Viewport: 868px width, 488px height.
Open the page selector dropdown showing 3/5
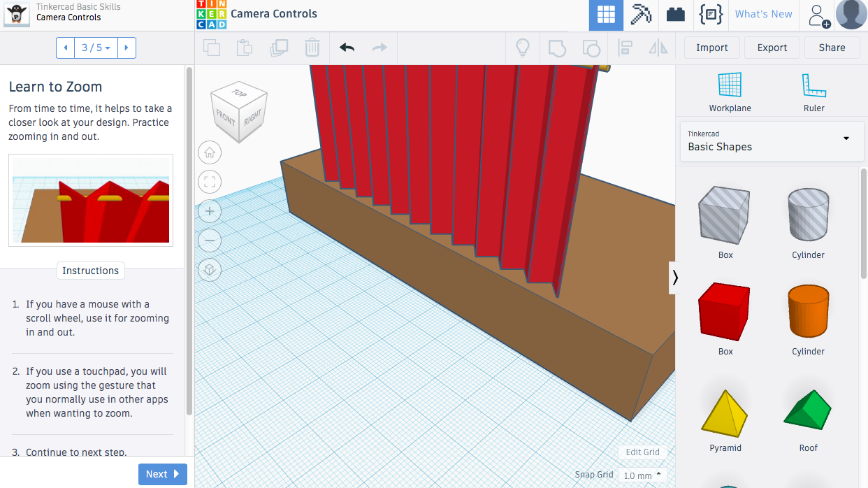click(x=96, y=48)
